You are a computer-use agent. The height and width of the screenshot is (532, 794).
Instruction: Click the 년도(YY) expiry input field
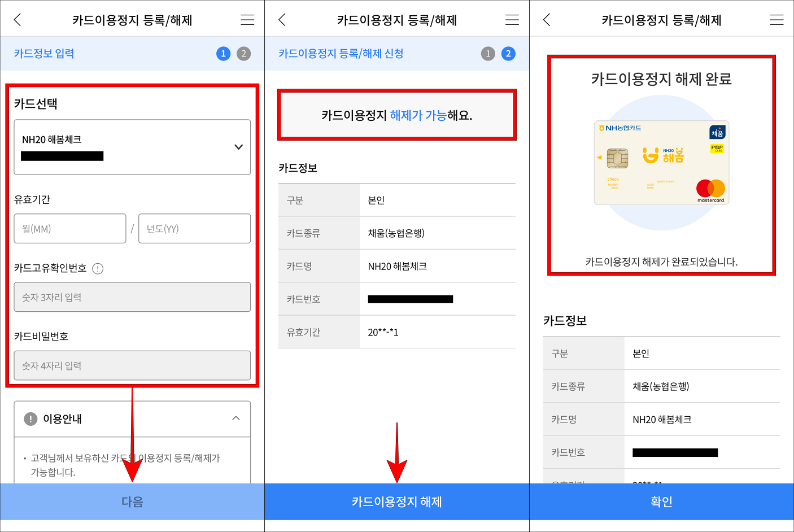[x=194, y=228]
